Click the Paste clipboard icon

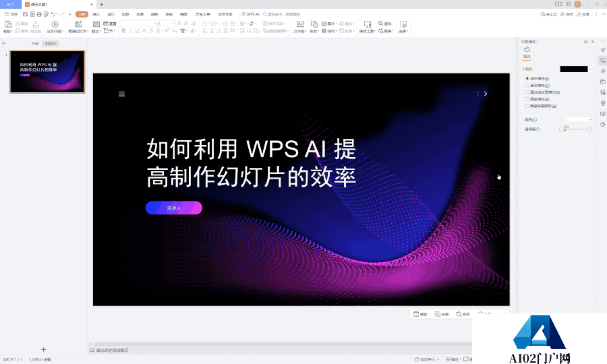pyautogui.click(x=7, y=24)
